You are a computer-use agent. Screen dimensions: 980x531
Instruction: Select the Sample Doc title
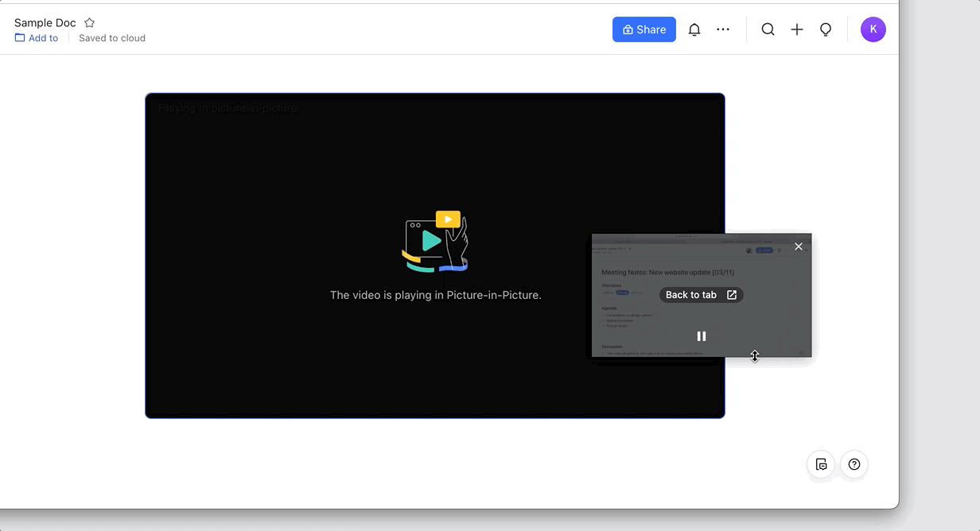pos(45,22)
